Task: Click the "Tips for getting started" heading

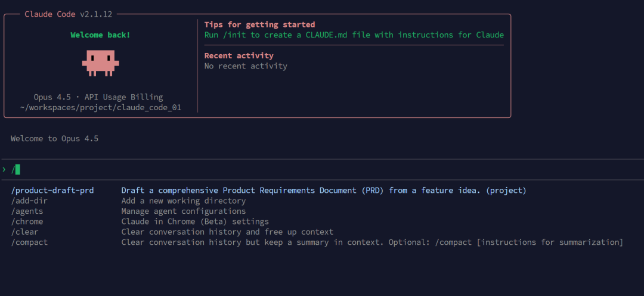Action: 259,24
